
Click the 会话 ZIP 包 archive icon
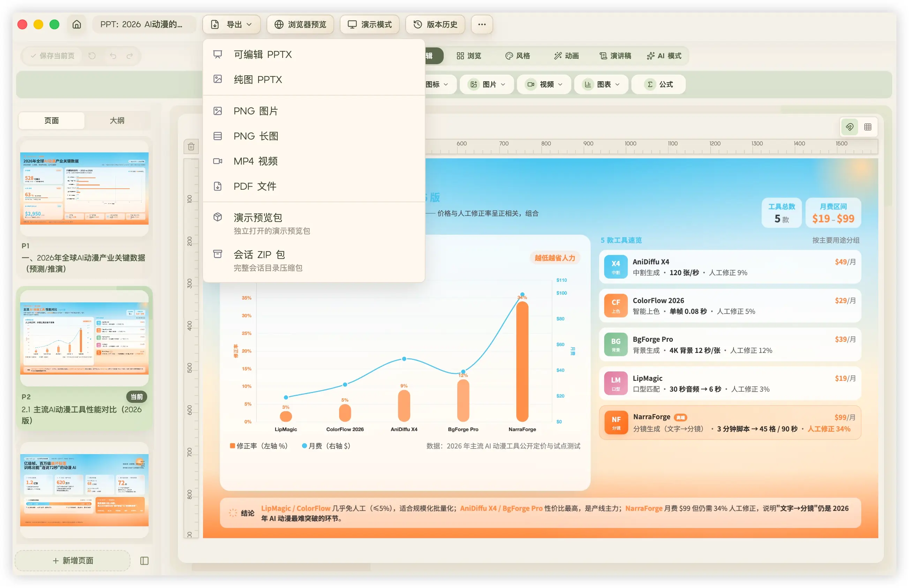point(218,254)
